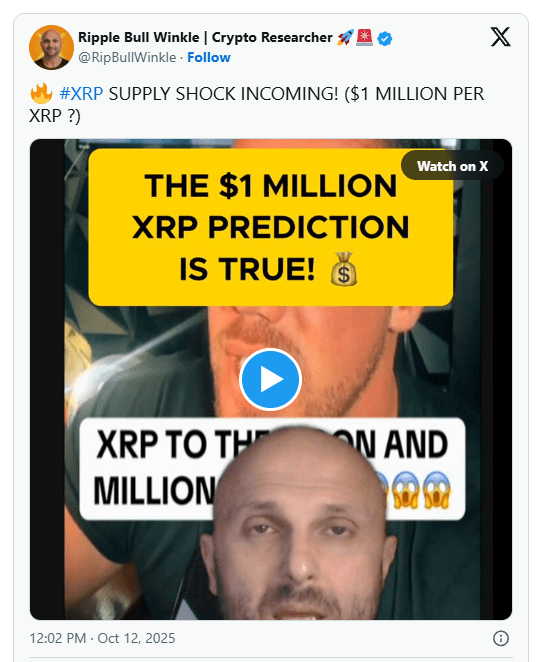Open the profile avatar picture
The image size is (537, 662).
coord(52,47)
